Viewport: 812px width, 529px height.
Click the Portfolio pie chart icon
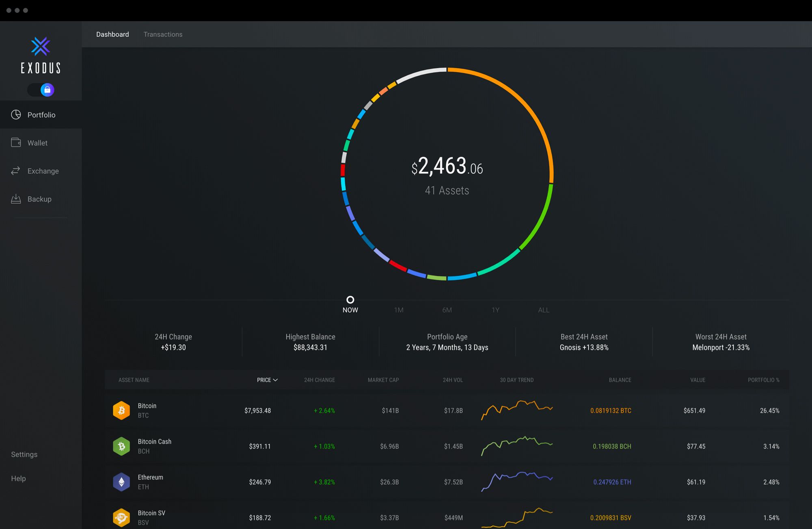point(16,115)
